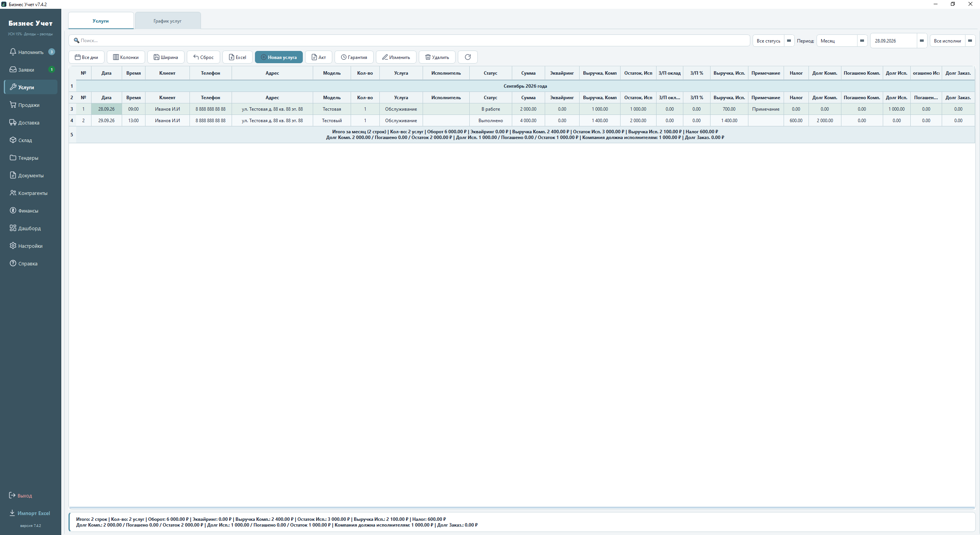
Task: Click the Сброс reset button
Action: (203, 57)
